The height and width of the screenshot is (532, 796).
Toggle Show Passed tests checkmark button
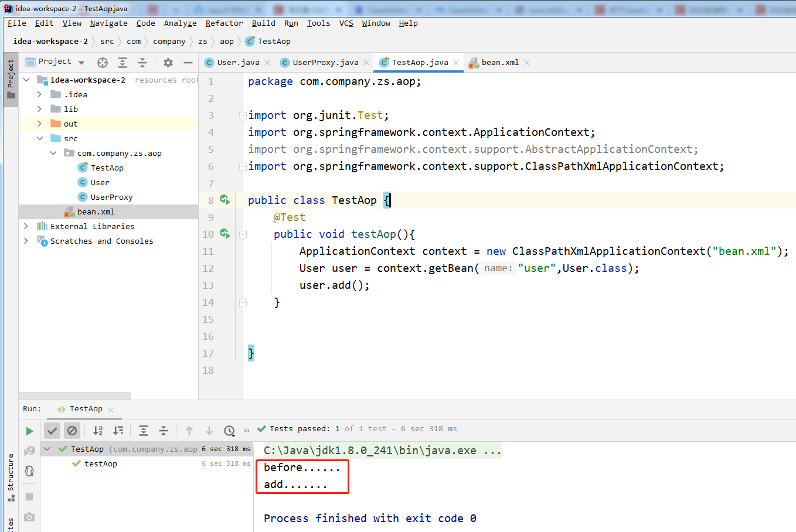click(x=52, y=431)
